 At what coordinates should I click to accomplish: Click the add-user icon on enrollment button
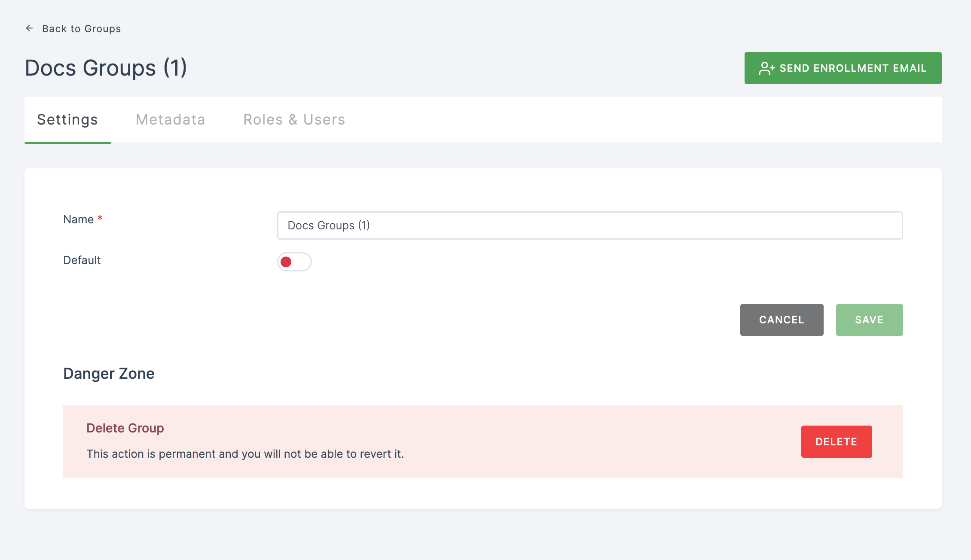[766, 68]
